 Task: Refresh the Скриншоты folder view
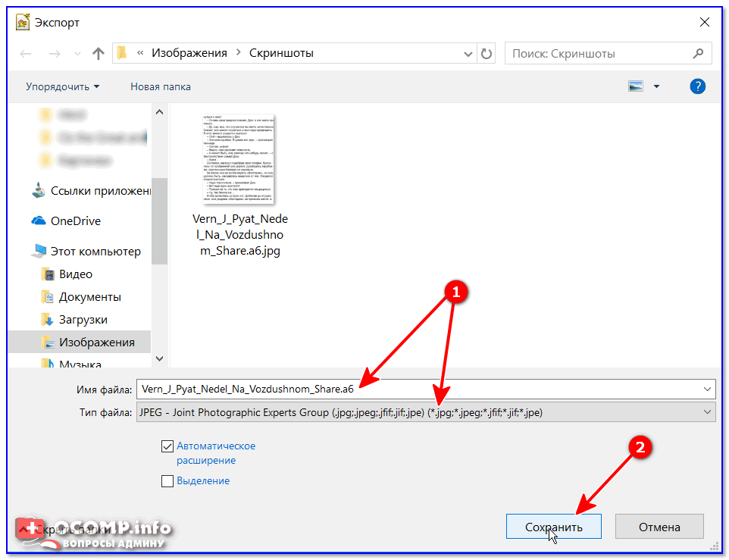(487, 54)
